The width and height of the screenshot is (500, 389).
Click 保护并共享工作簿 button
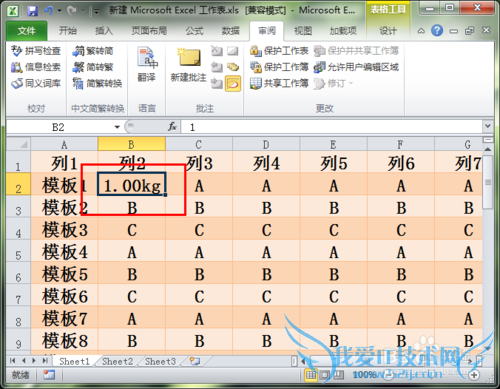click(356, 51)
